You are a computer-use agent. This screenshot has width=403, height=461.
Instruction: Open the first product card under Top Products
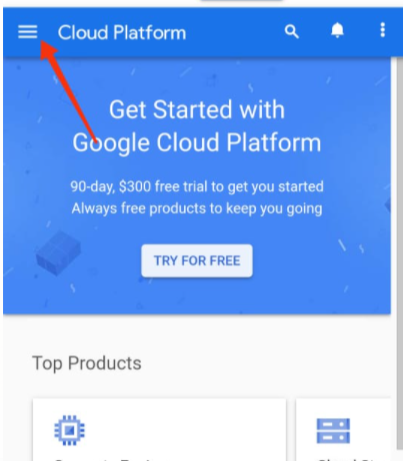click(159, 429)
